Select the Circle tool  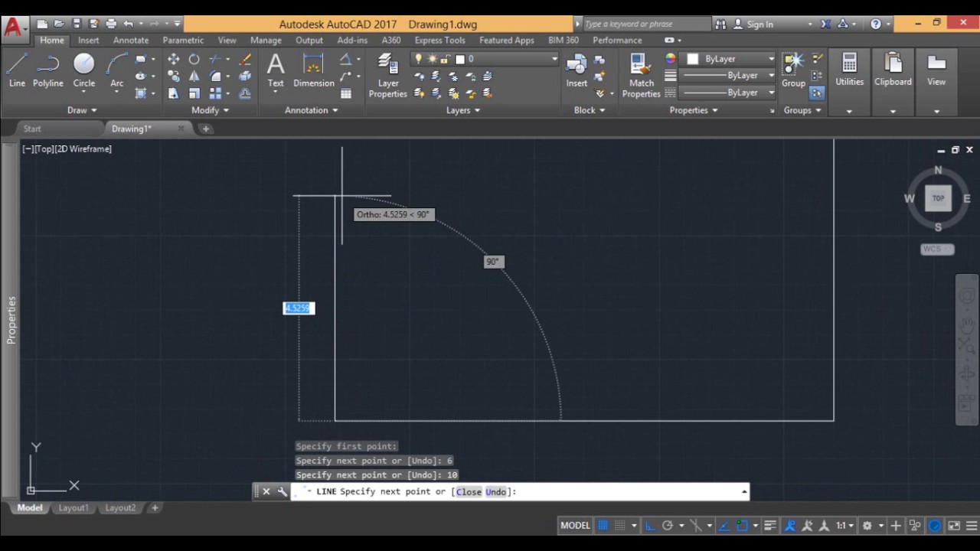click(84, 70)
